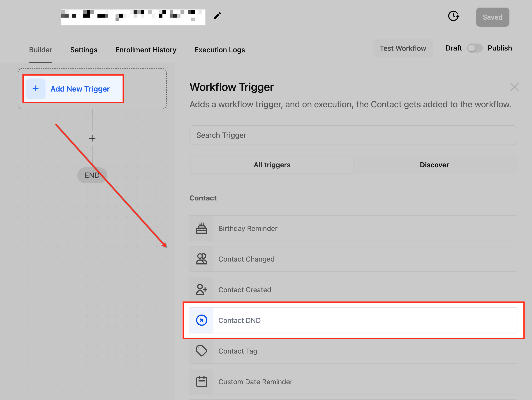
Task: Click the plus add-step icon above END
Action: pos(92,138)
